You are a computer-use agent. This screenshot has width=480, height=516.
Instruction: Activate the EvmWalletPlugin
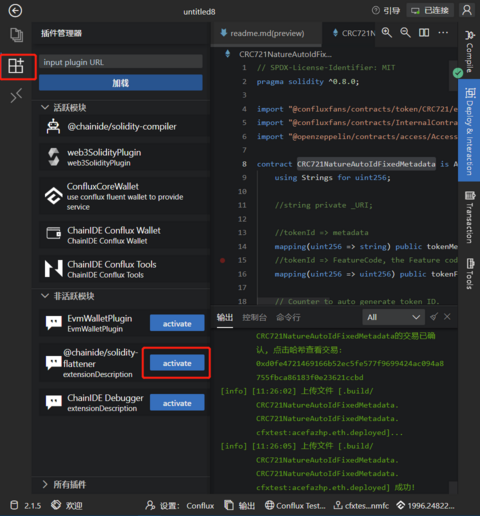tap(177, 323)
